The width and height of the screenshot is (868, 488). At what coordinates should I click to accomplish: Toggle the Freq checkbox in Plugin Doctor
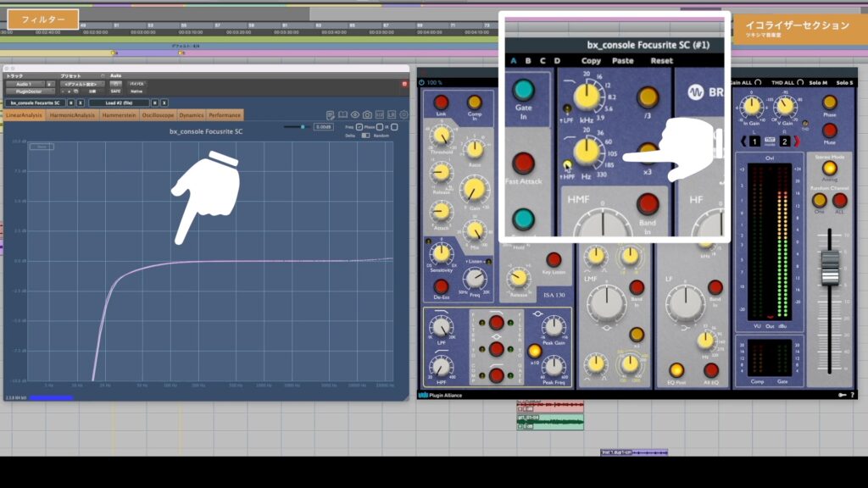pos(359,127)
